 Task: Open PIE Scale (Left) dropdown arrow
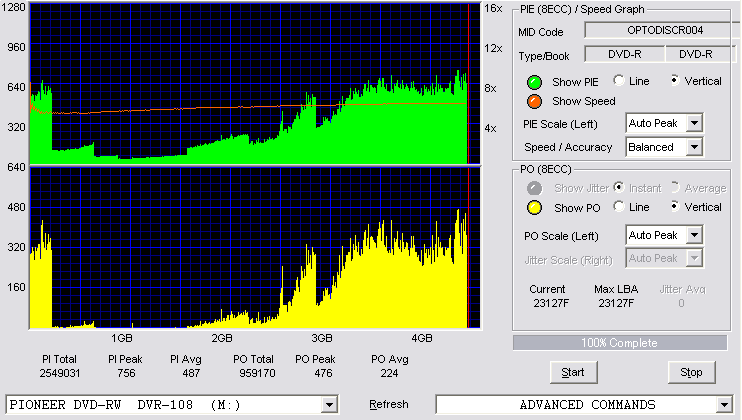[x=694, y=123]
